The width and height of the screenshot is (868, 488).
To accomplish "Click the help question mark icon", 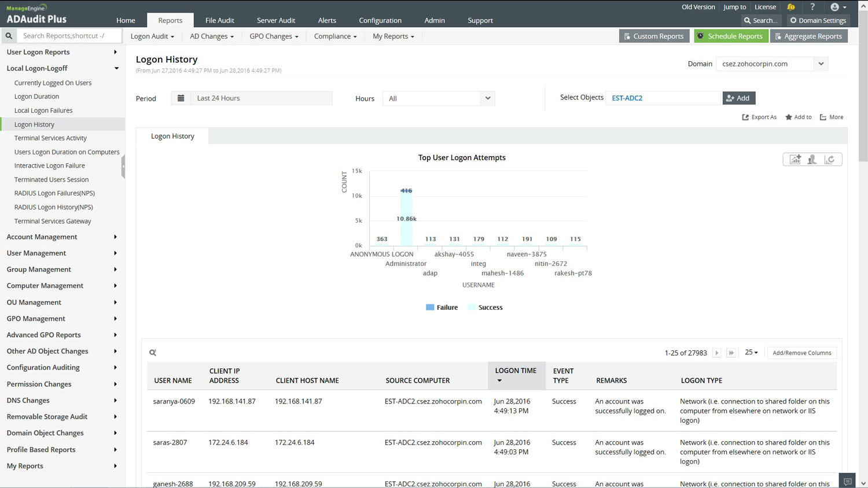I will [x=812, y=7].
